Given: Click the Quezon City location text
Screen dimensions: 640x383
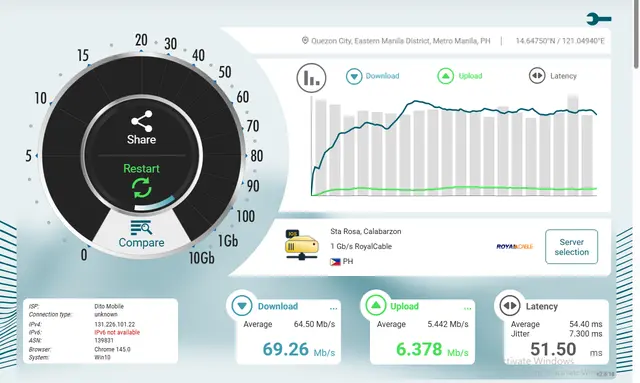Looking at the screenshot, I should pyautogui.click(x=401, y=41).
